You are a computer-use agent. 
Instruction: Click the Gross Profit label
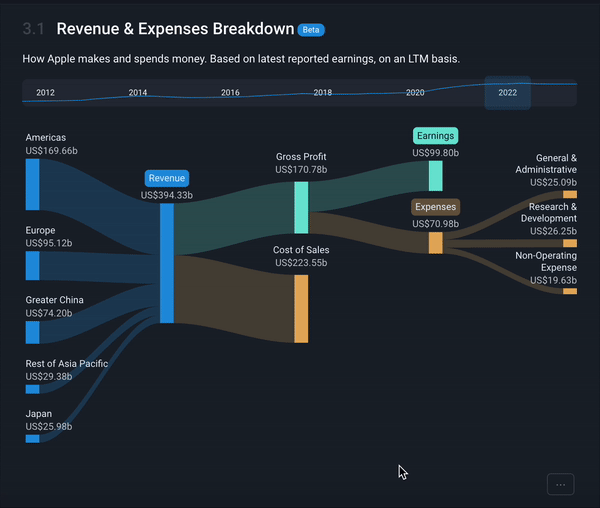301,157
